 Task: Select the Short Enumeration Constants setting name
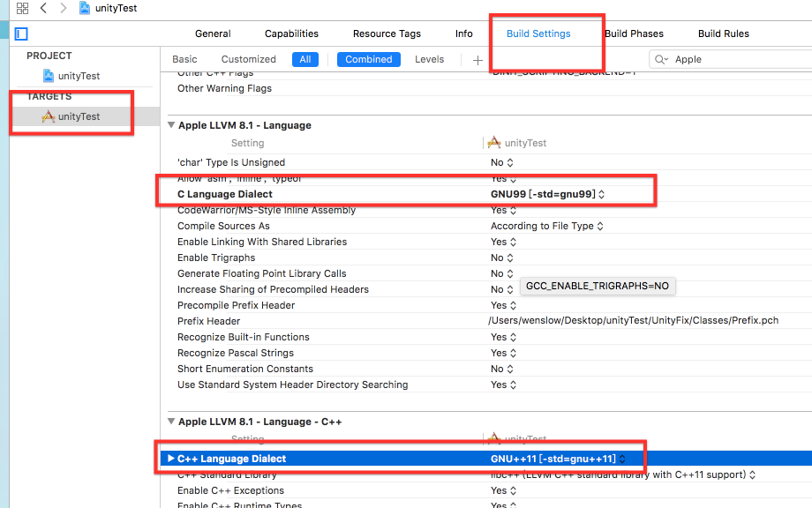[x=245, y=369]
